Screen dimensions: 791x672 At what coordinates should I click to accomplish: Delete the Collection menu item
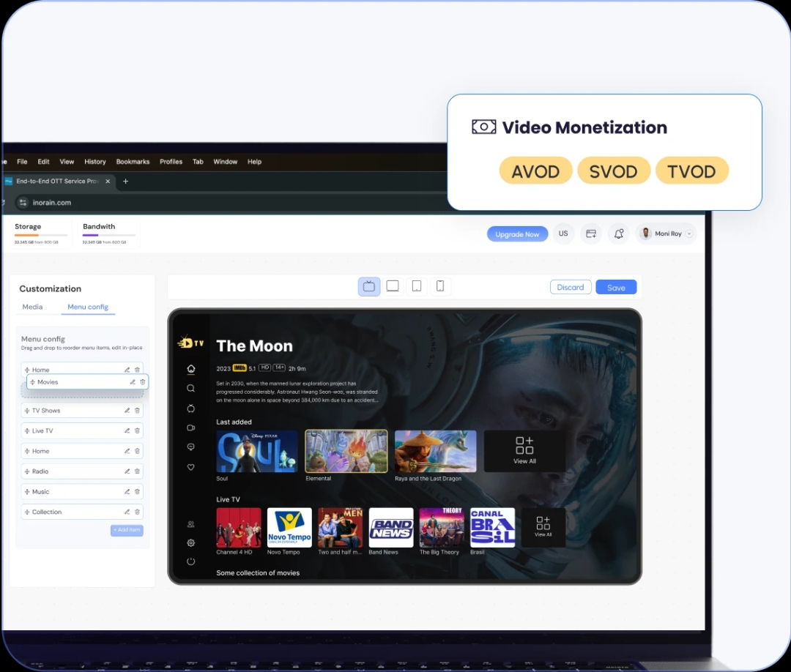pos(137,512)
